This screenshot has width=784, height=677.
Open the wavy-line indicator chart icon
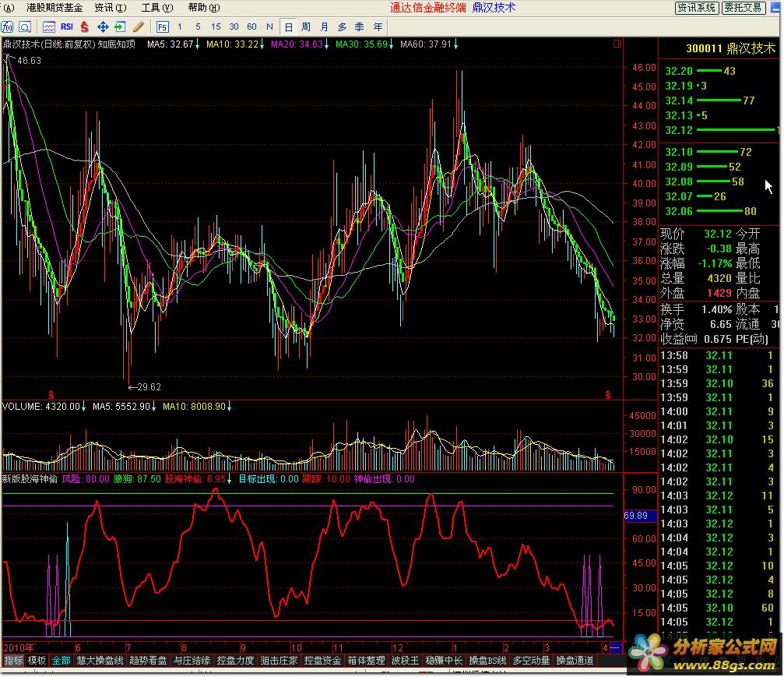(49, 27)
